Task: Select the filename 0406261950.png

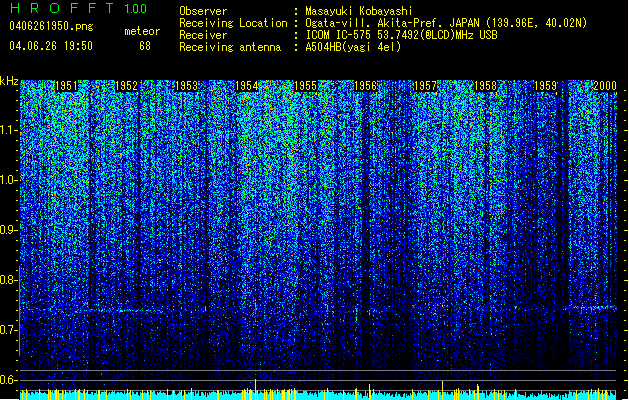Action: point(51,27)
